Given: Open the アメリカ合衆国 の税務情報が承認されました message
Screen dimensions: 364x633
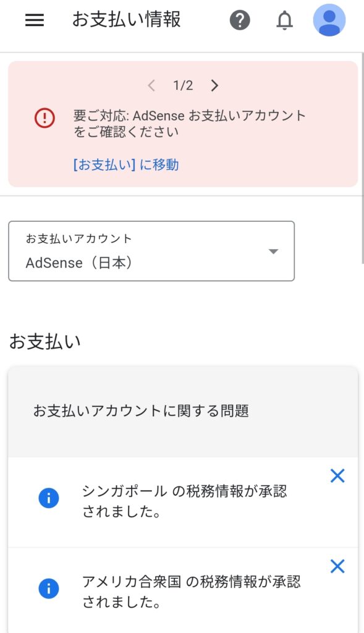Looking at the screenshot, I should [192, 592].
